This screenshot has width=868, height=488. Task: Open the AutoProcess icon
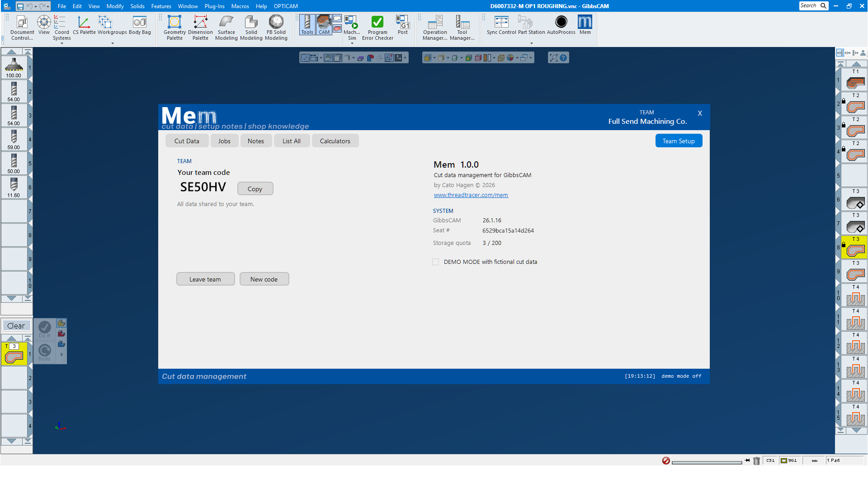pos(561,25)
